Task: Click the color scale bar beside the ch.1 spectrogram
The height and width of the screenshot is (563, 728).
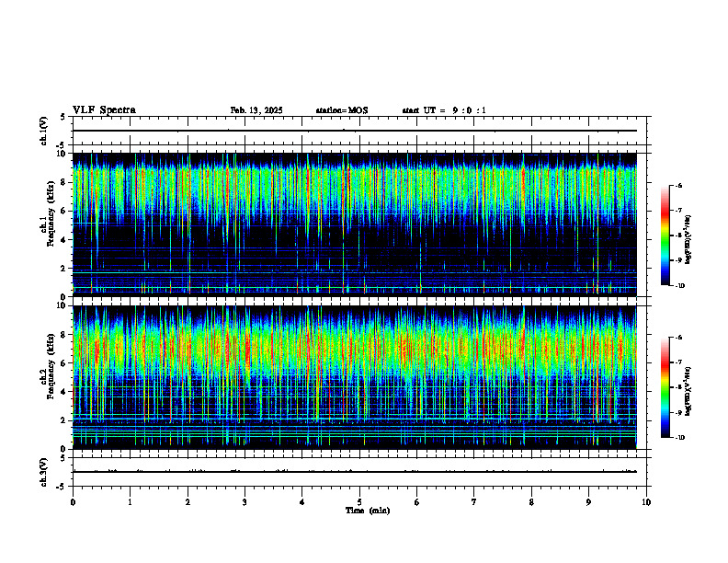Action: click(x=665, y=236)
